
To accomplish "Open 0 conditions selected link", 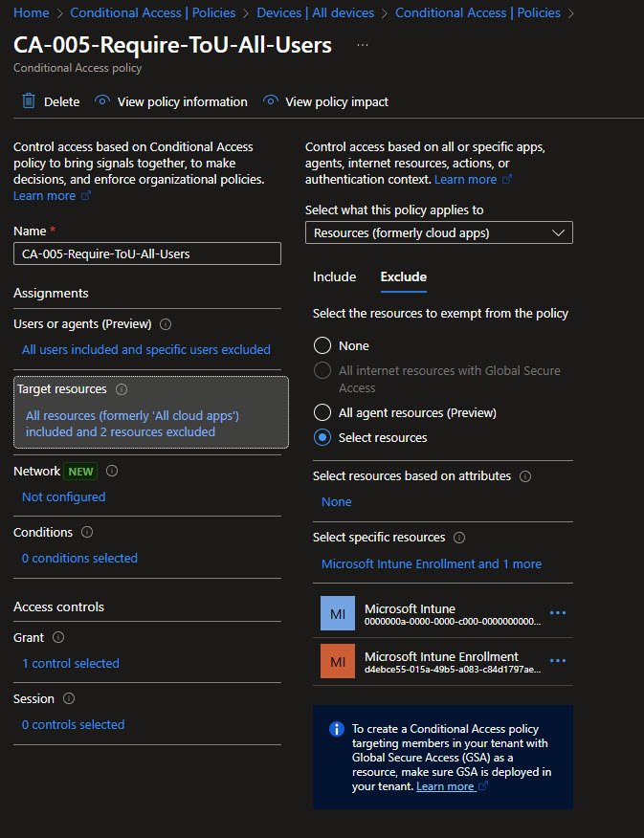I will click(79, 558).
